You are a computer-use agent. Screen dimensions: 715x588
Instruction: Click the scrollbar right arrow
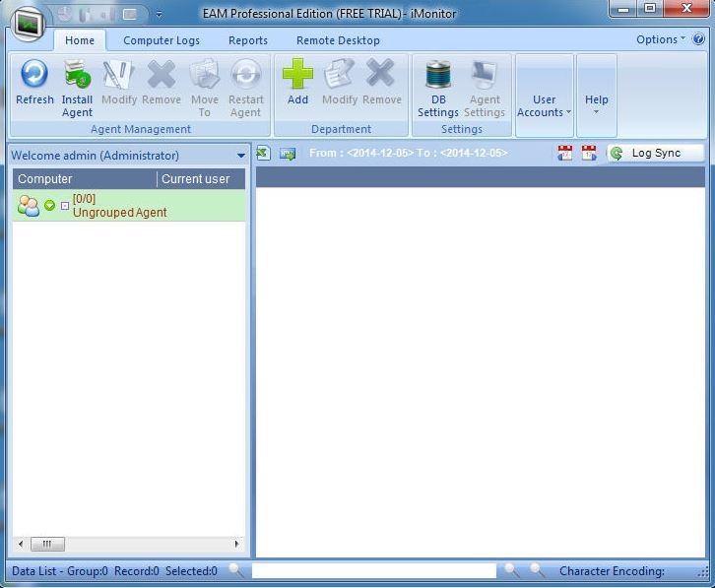(236, 544)
